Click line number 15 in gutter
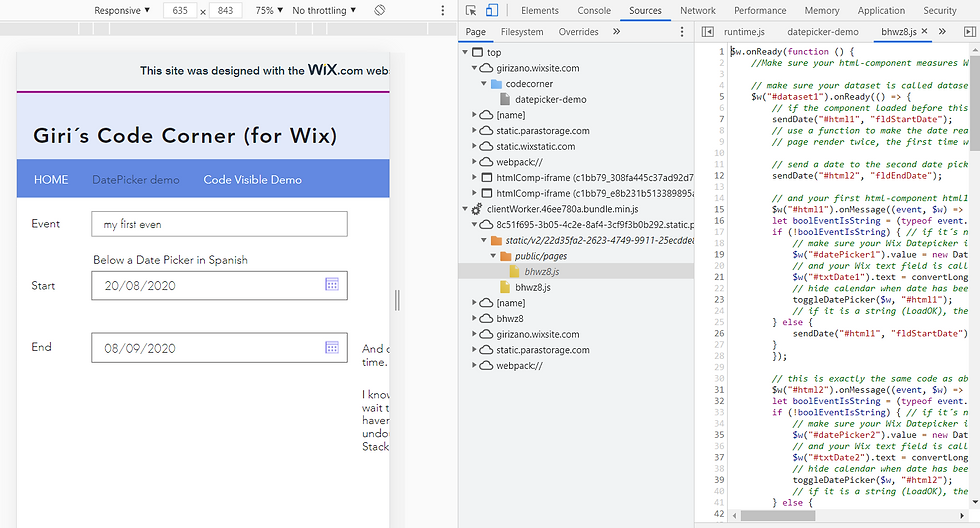 click(x=719, y=209)
